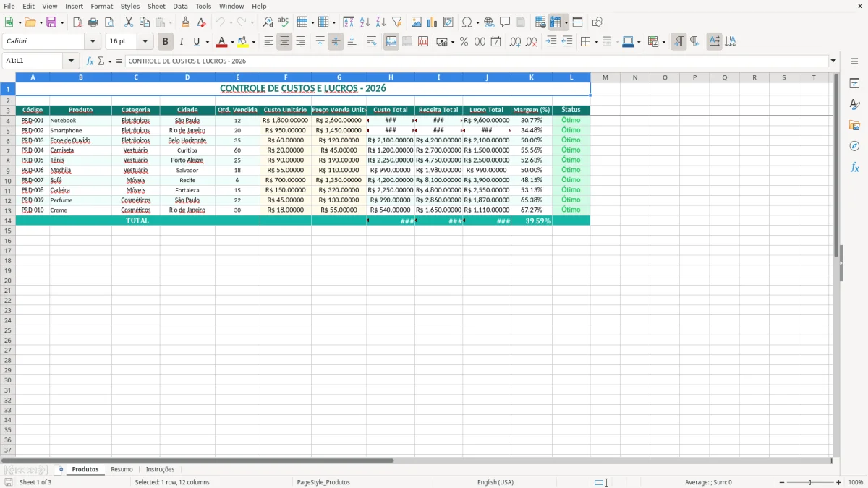This screenshot has width=868, height=488.
Task: Adjust the zoom slider
Action: point(810,482)
